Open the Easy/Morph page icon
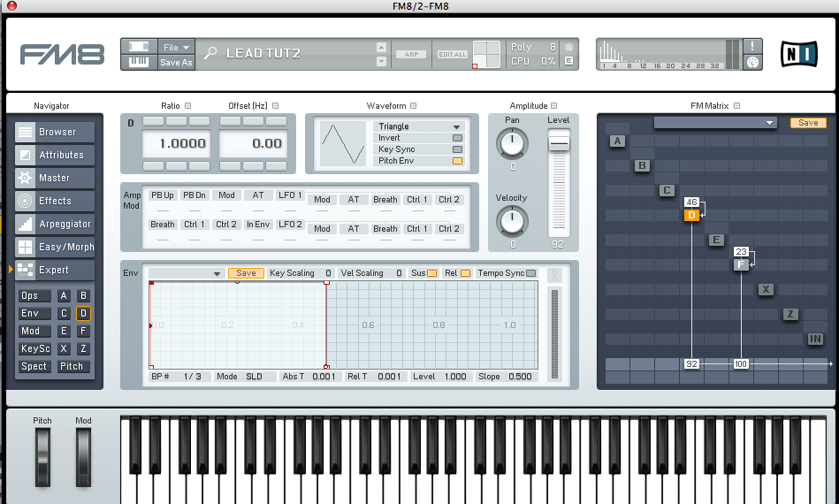The height and width of the screenshot is (504, 839). [25, 247]
